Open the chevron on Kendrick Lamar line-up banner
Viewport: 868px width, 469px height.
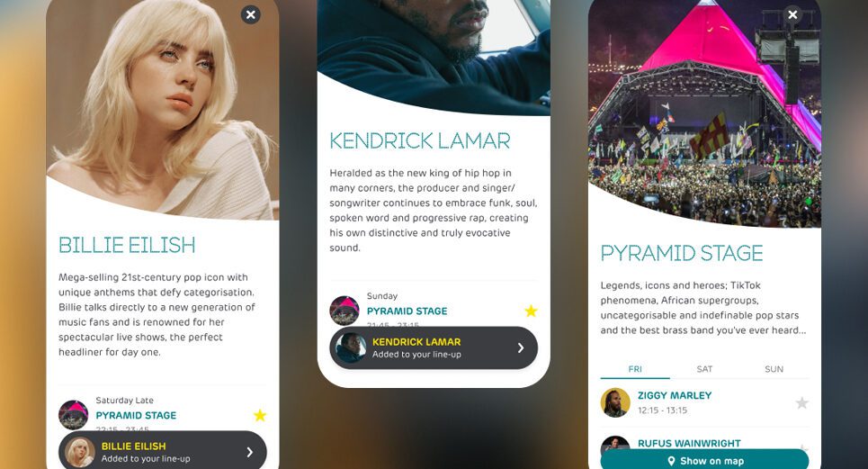(x=521, y=347)
